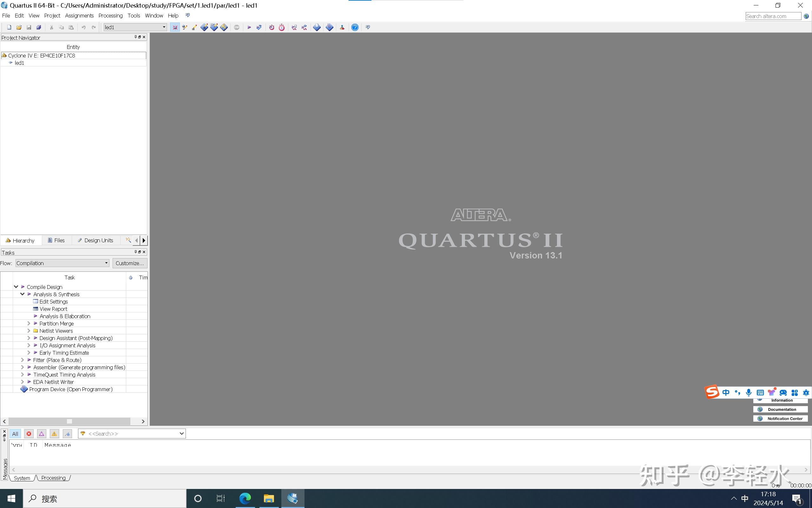Collapse the Compile Design task tree

click(16, 287)
